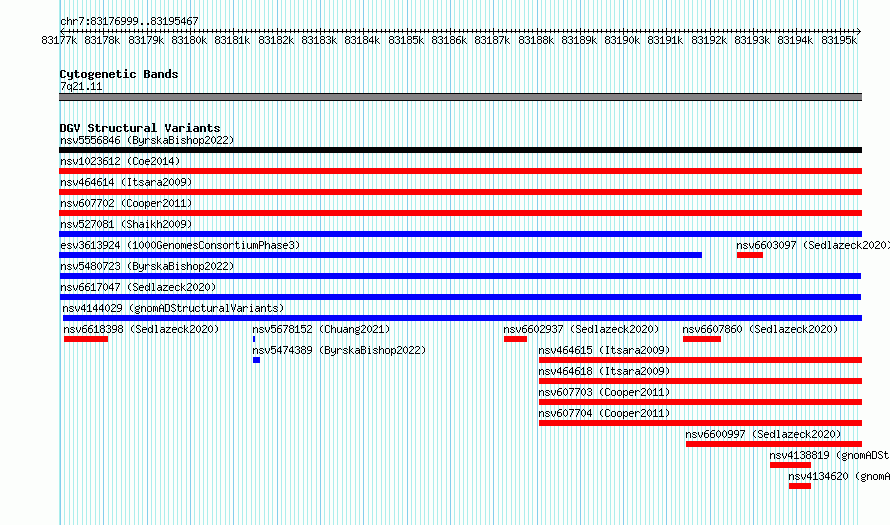Open nsv607704 (Cooper2011) label
890x525 pixels.
(x=604, y=413)
